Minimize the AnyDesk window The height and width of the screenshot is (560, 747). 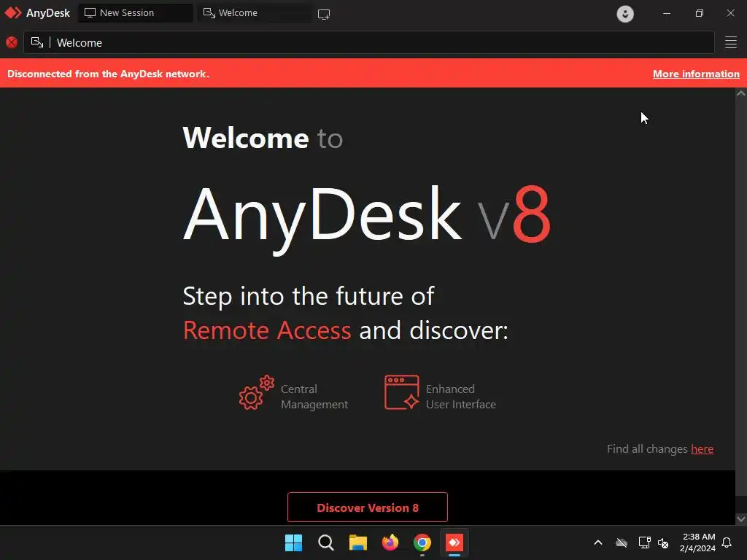click(667, 13)
